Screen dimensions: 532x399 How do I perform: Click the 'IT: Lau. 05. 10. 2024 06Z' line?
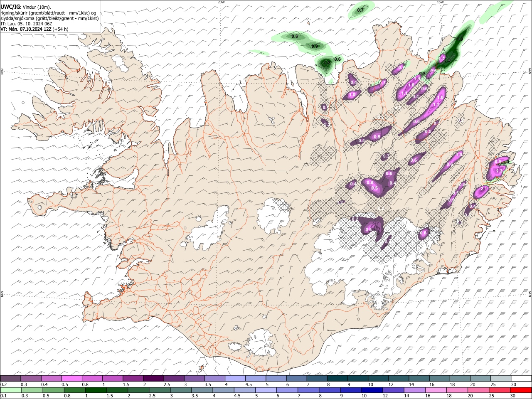tap(27, 24)
